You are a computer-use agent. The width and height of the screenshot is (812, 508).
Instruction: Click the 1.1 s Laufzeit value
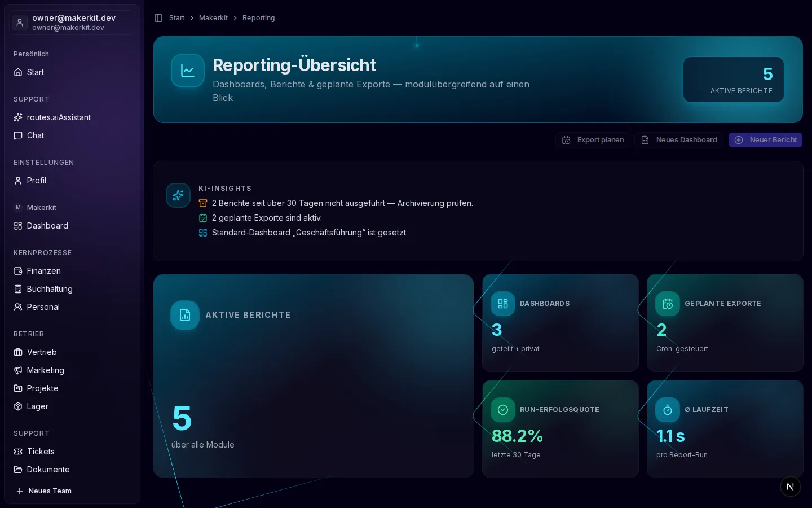coord(670,436)
